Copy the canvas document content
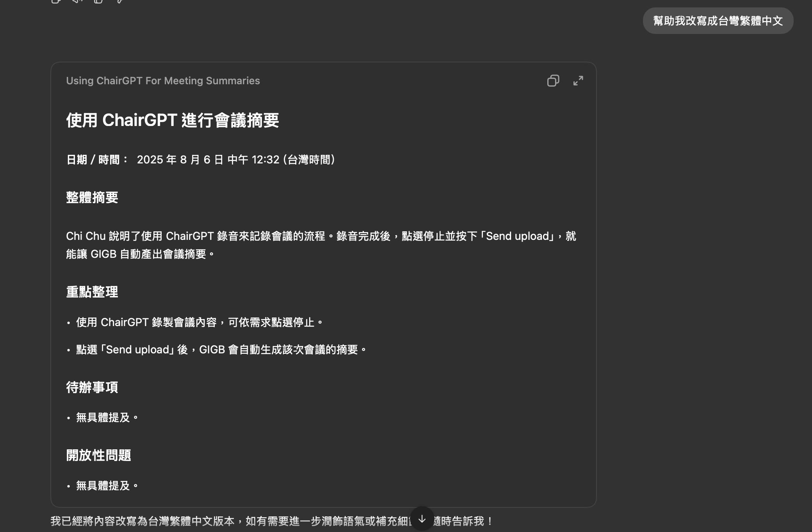 pyautogui.click(x=553, y=81)
